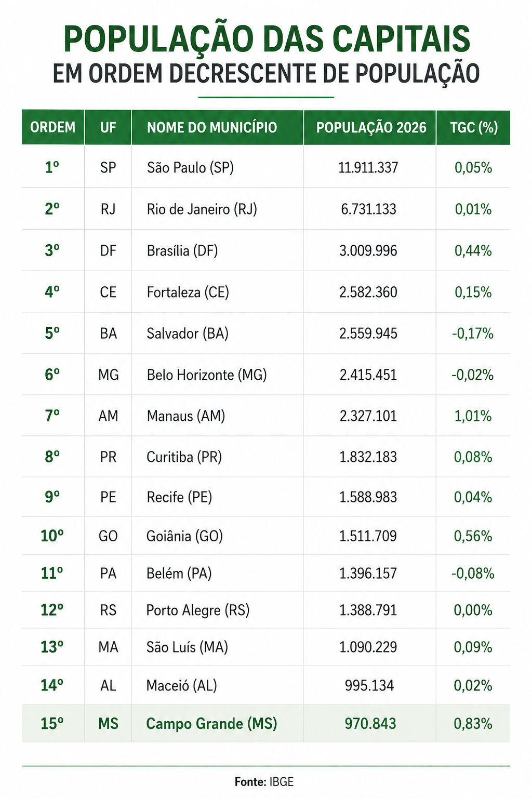This screenshot has height=798, width=532.
Task: Select Salvador negative rate -0,17%
Action: (473, 334)
